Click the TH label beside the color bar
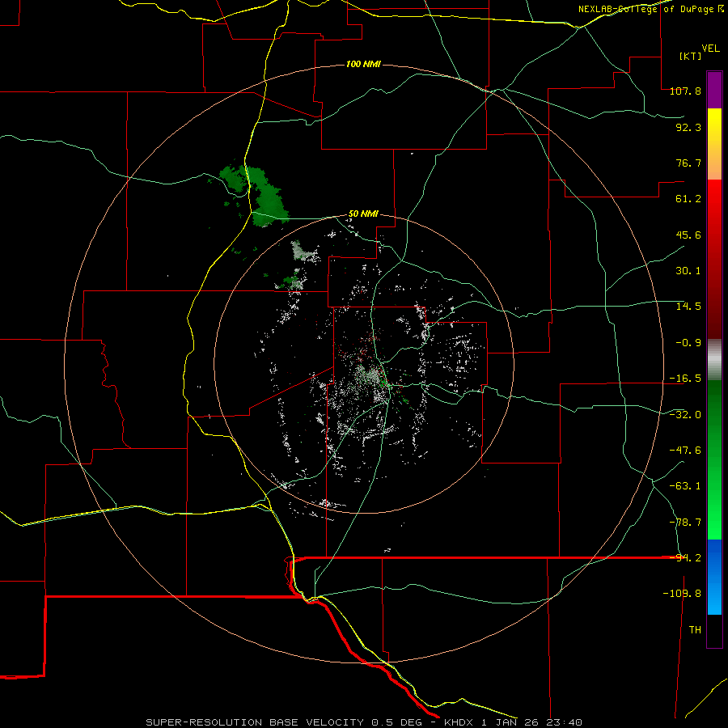728x728 pixels. [695, 630]
